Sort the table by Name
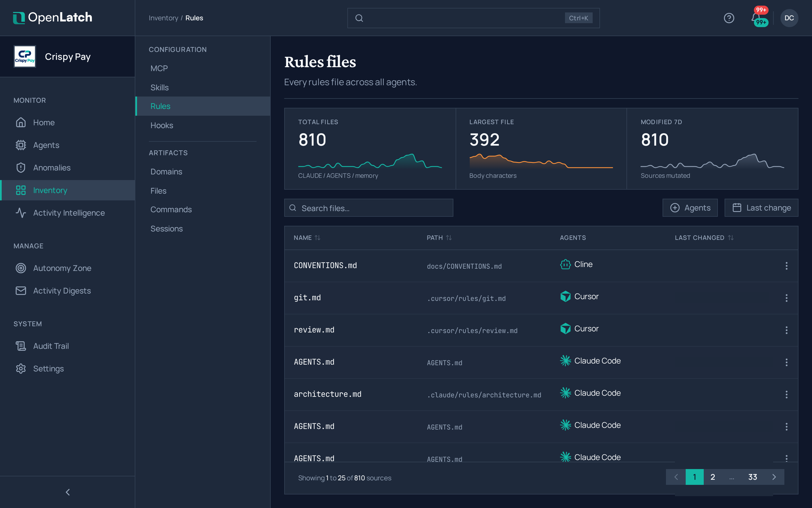This screenshot has width=812, height=508. point(307,238)
